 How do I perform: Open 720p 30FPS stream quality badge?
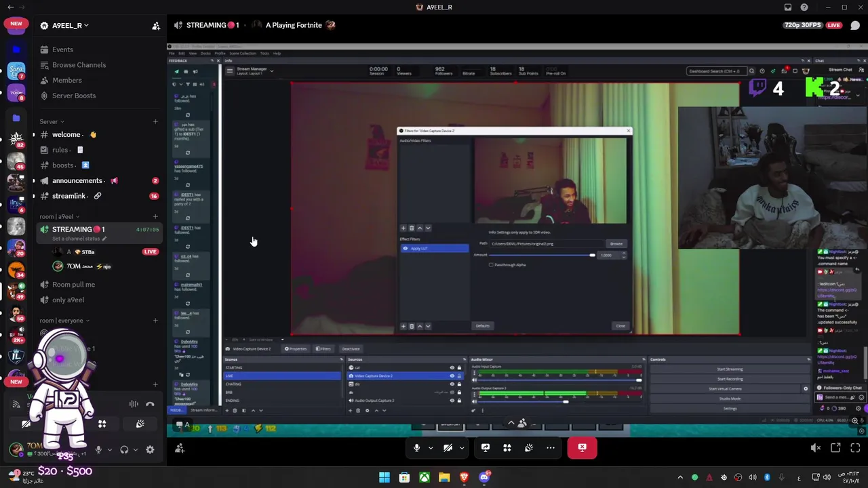(803, 25)
